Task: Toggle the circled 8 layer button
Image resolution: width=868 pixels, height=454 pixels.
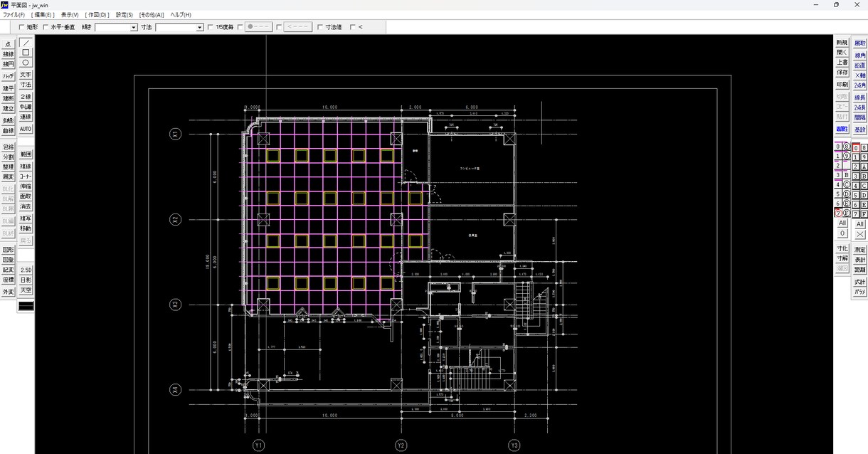Action: pyautogui.click(x=847, y=147)
